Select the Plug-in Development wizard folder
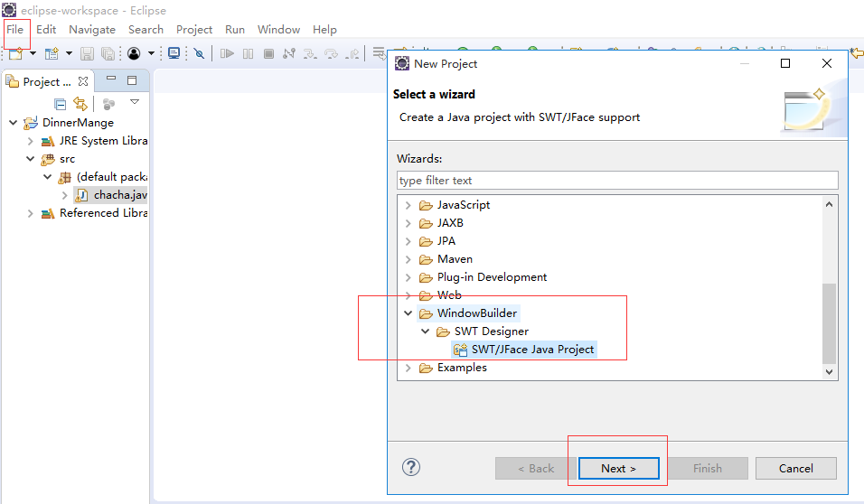Image resolution: width=864 pixels, height=504 pixels. 492,277
